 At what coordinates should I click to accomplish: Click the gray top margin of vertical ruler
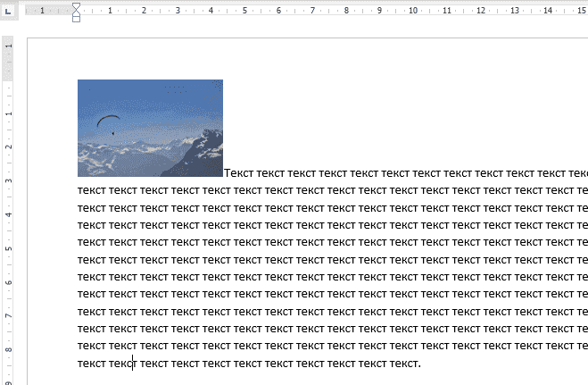coord(8,58)
